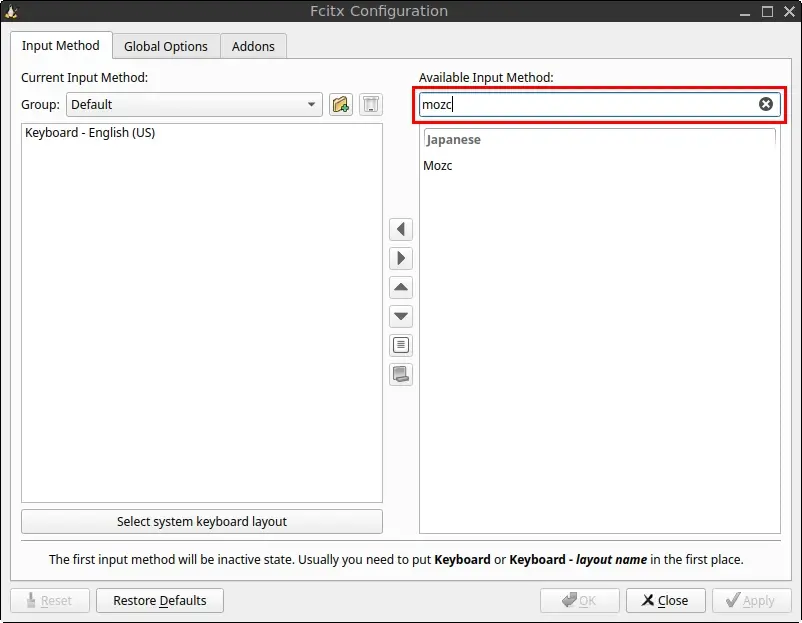Add a new input method group
This screenshot has height=623, width=802.
point(341,104)
